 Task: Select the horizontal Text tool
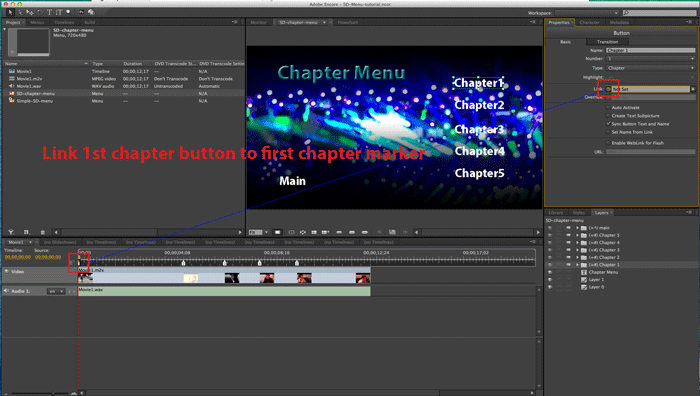(50, 12)
